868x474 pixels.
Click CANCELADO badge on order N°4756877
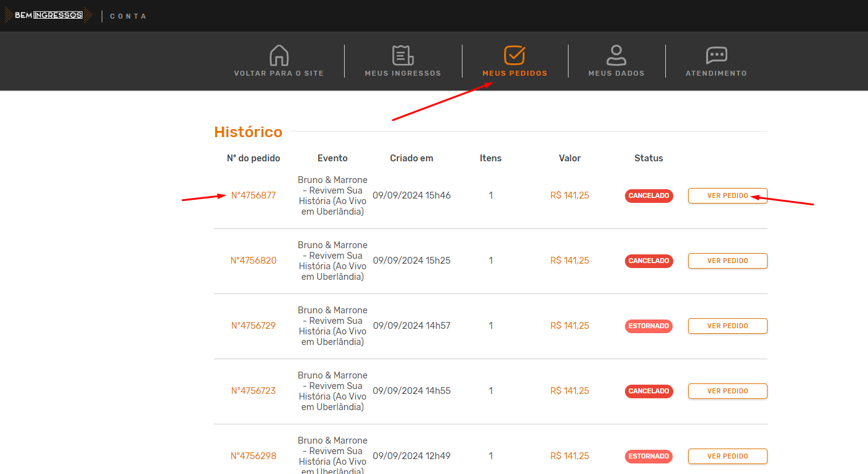coord(649,195)
